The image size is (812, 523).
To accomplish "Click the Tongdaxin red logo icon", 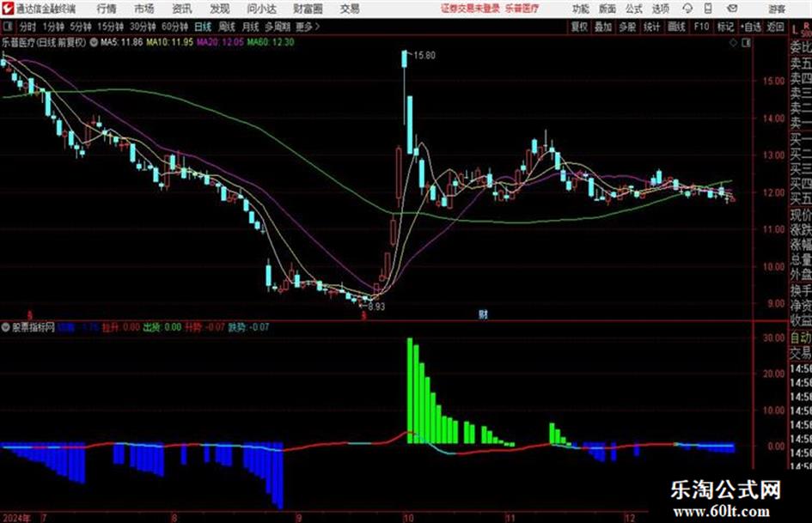I will pos(8,9).
